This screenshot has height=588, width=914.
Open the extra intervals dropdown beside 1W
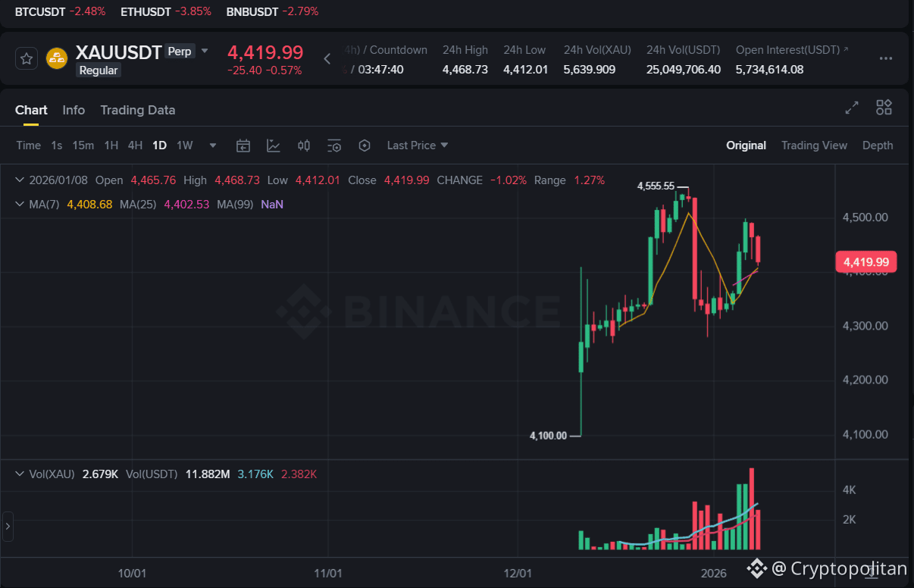coord(212,145)
